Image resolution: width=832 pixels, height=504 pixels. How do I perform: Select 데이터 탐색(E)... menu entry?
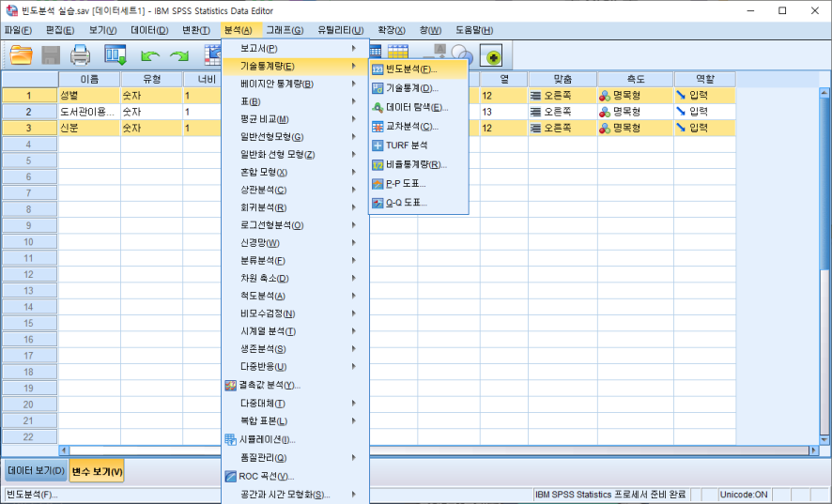coord(417,108)
